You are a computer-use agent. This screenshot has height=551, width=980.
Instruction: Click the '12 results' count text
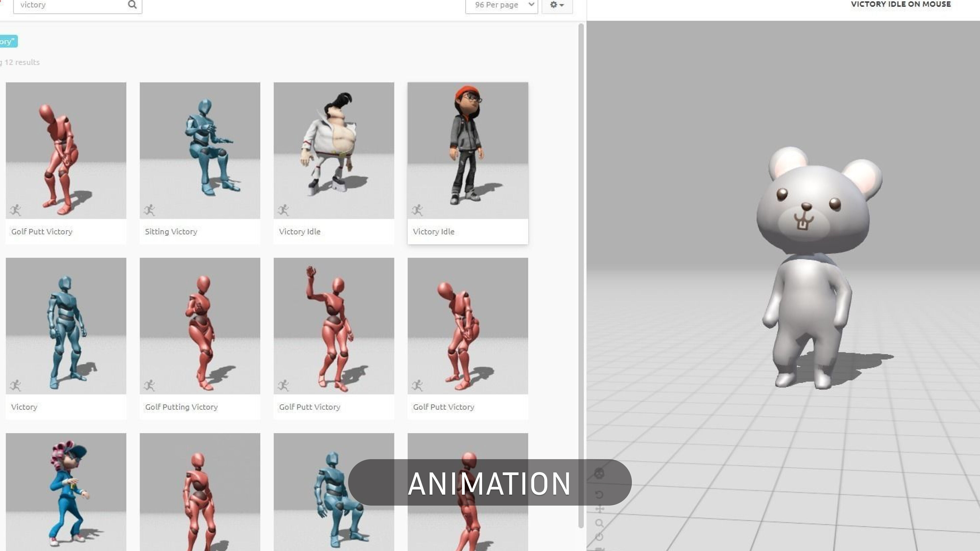pyautogui.click(x=22, y=62)
